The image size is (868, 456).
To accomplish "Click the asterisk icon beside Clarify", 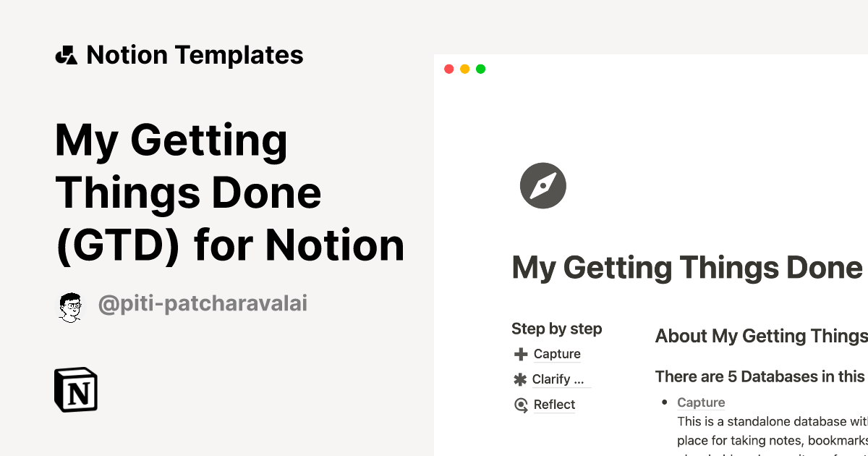I will [x=519, y=379].
